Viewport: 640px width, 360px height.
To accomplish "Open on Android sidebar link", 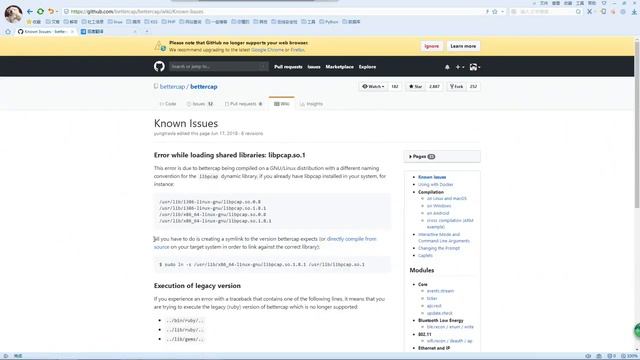I will (x=438, y=213).
